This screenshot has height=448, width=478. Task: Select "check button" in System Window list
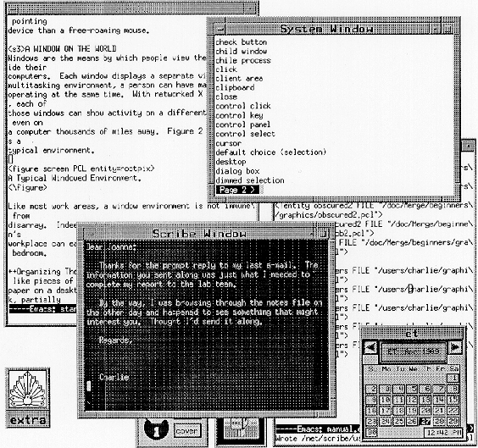[x=242, y=42]
